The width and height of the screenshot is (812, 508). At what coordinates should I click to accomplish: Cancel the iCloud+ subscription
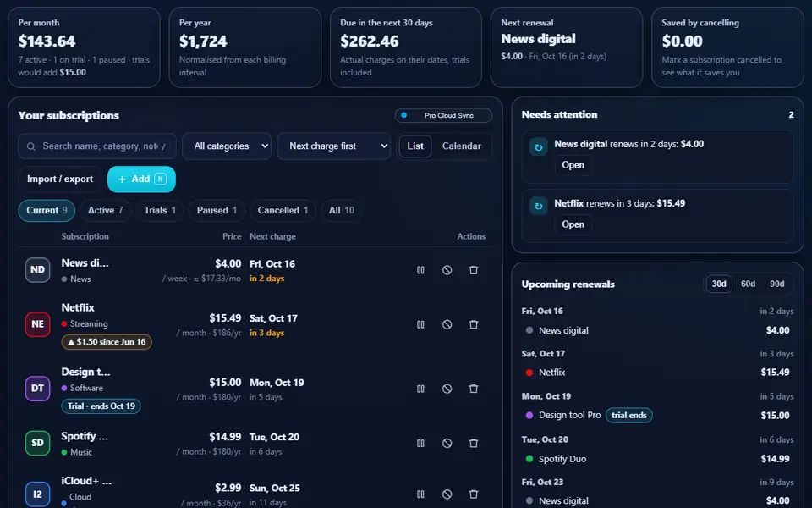(x=447, y=494)
